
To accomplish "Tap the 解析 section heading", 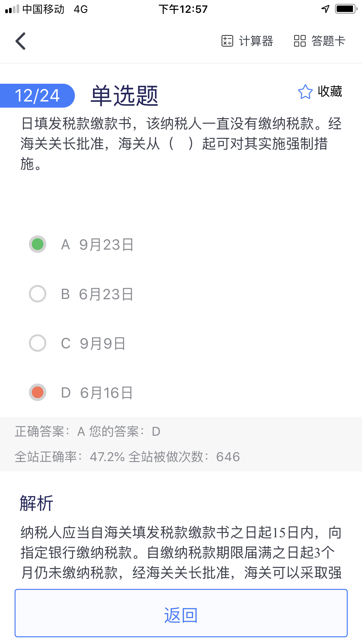I will click(36, 503).
